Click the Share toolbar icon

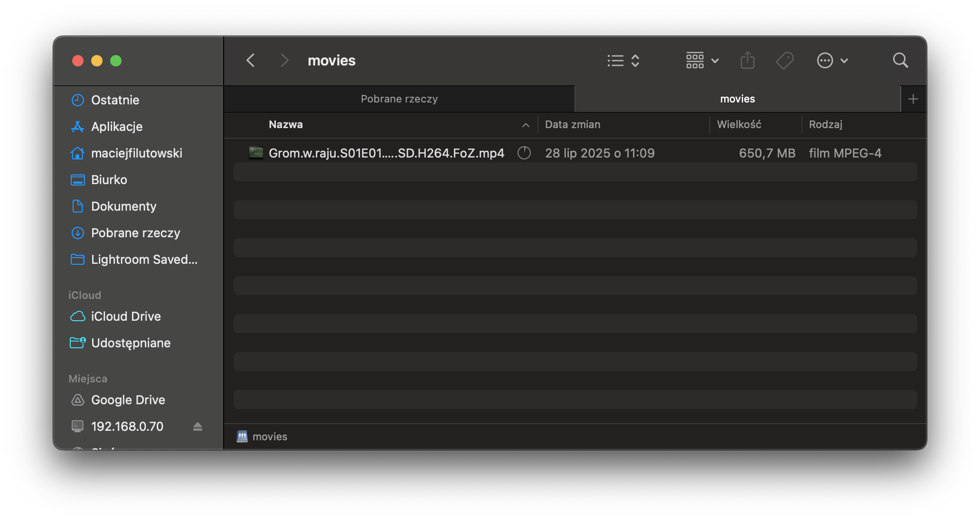tap(747, 61)
